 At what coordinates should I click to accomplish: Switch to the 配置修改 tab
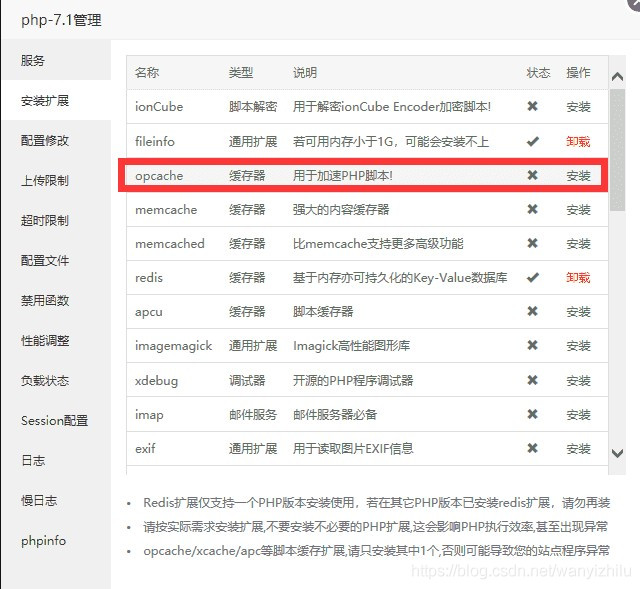[x=45, y=140]
